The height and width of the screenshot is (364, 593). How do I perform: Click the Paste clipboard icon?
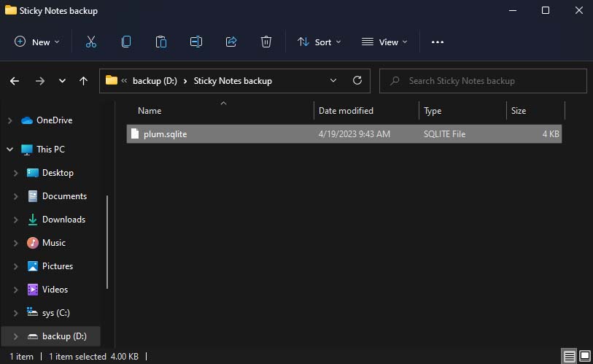pos(161,42)
